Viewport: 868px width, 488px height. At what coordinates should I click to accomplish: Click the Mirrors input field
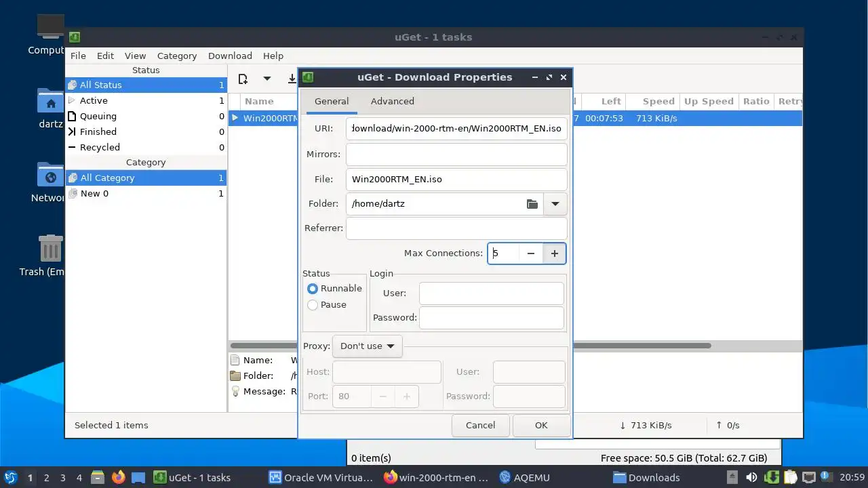click(456, 155)
